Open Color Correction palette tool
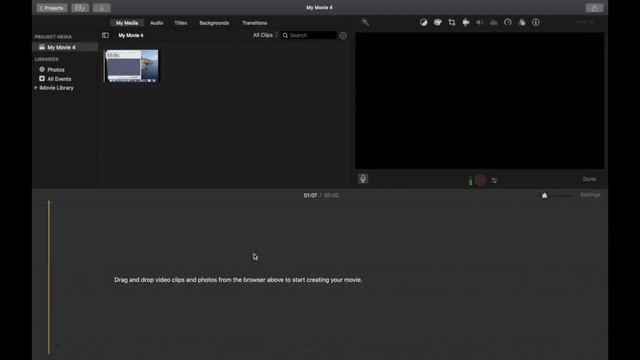640x360 pixels. coord(438,22)
